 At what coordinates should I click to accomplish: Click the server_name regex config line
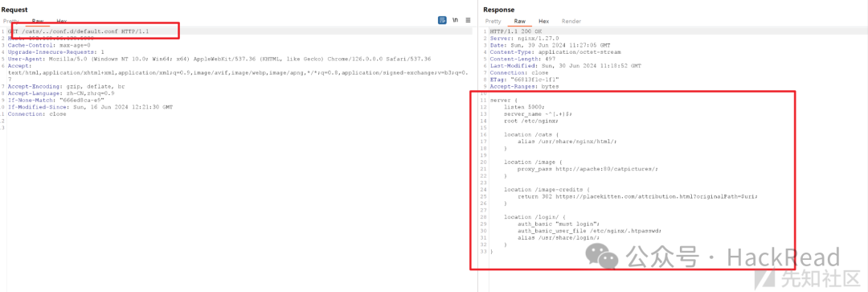pyautogui.click(x=538, y=113)
